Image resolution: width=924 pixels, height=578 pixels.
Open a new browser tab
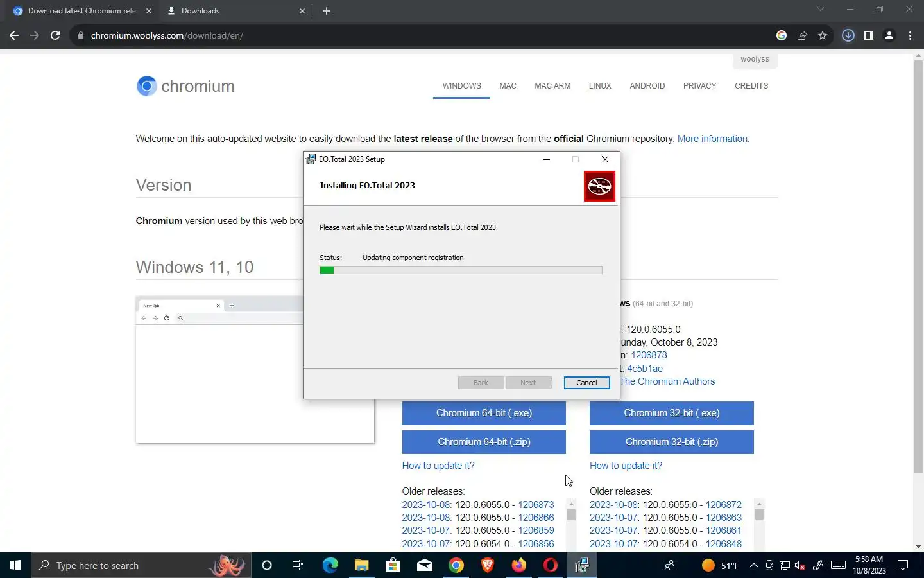(327, 11)
